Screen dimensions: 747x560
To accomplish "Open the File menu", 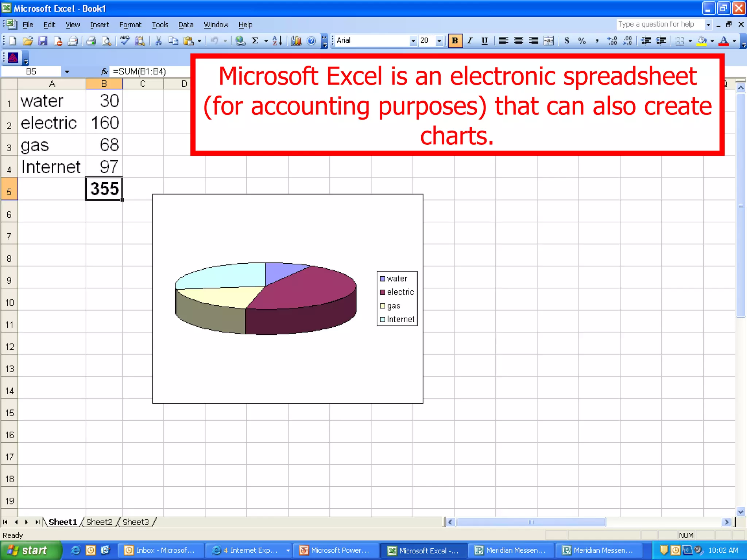I will [x=28, y=25].
